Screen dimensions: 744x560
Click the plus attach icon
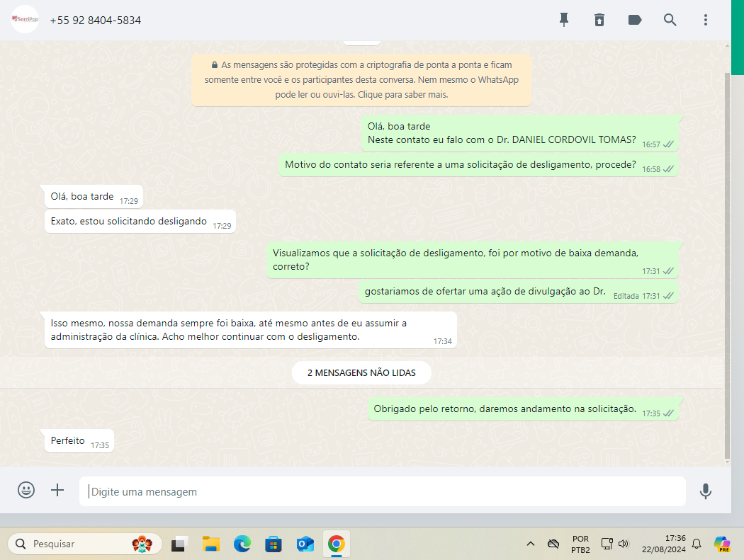click(x=57, y=490)
